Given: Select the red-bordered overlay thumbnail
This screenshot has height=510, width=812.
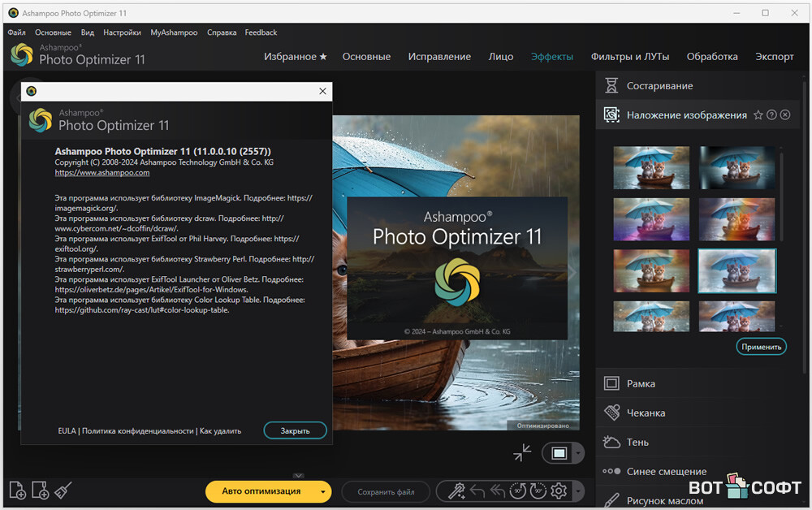Looking at the screenshot, I should (x=651, y=270).
